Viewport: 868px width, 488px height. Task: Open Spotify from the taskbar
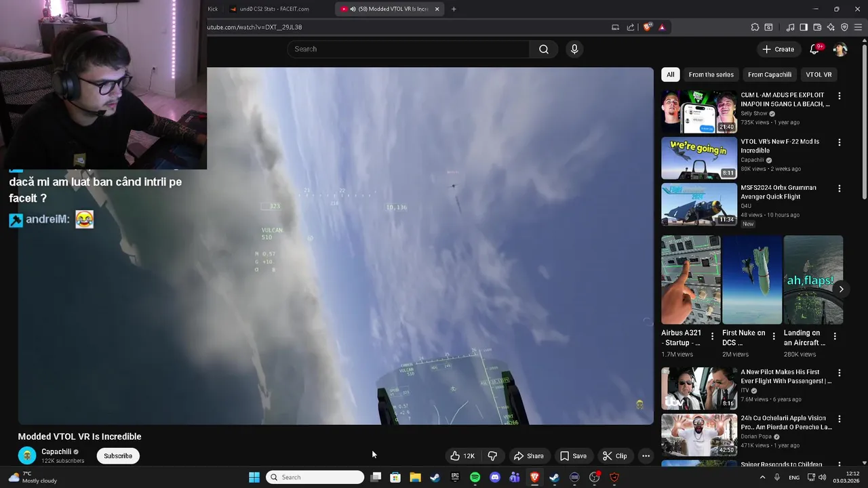click(x=475, y=477)
